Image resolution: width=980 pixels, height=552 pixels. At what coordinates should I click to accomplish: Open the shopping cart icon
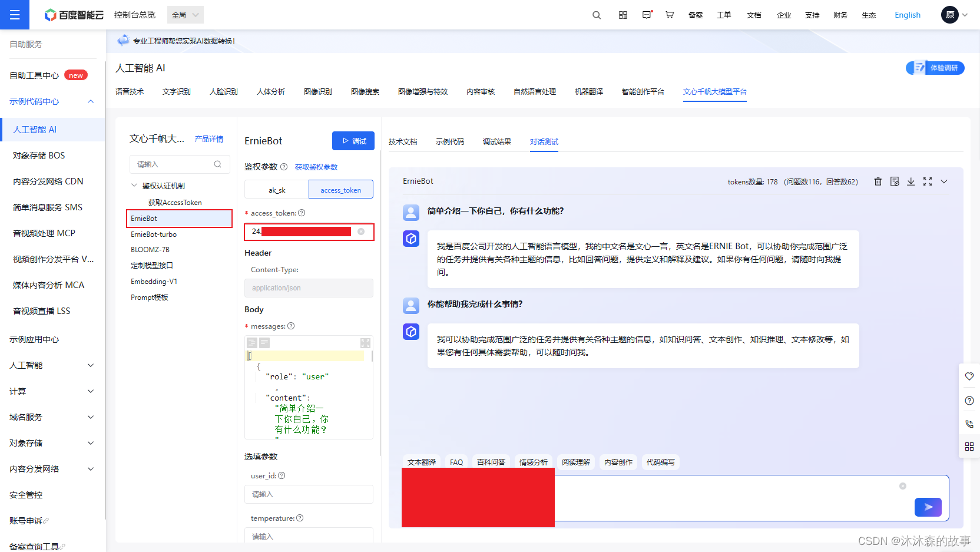click(x=670, y=15)
